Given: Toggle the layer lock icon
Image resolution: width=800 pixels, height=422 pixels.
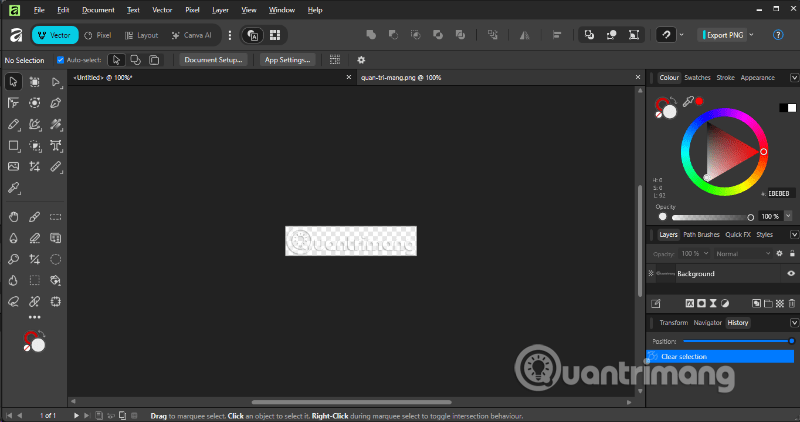Looking at the screenshot, I should [x=792, y=254].
